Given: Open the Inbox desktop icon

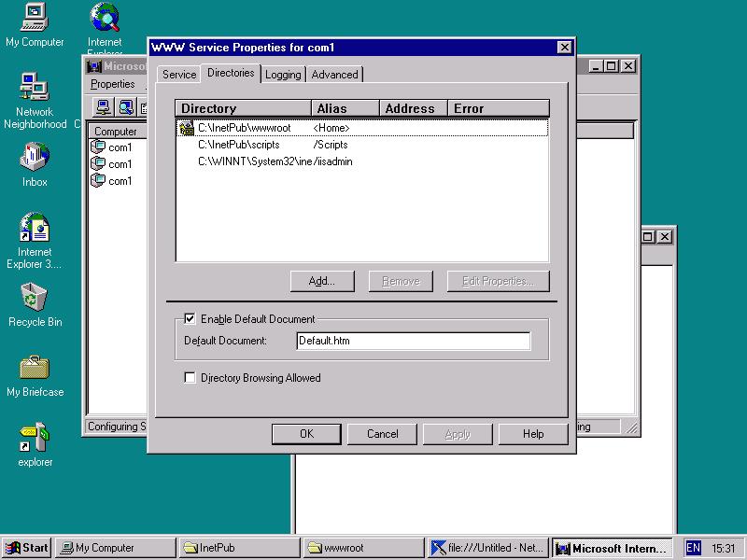Looking at the screenshot, I should pos(35,157).
